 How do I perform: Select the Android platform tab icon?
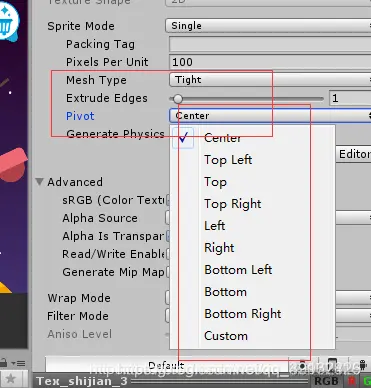click(363, 364)
